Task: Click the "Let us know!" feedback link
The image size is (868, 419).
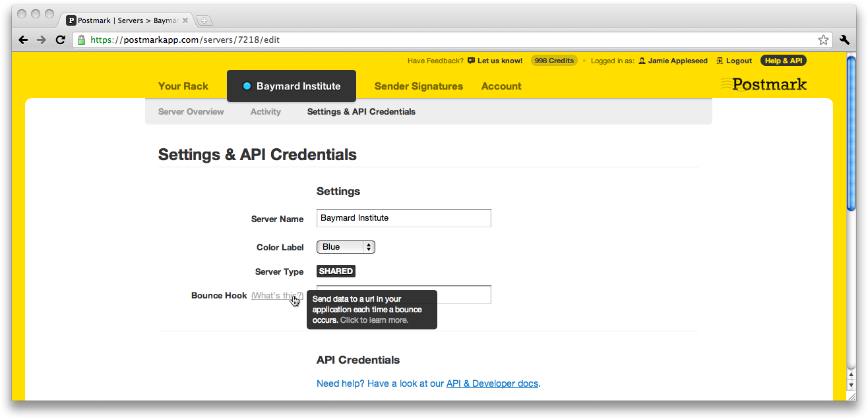Action: point(499,60)
